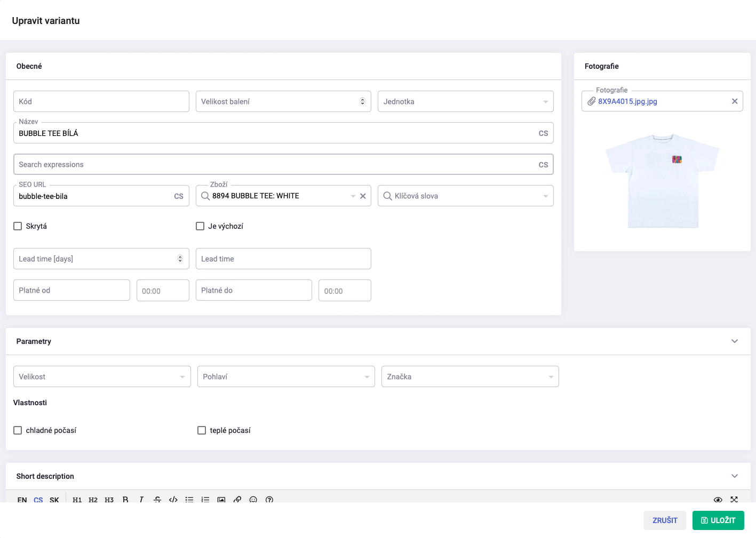Click search icon in Klíčová slova
This screenshot has width=756, height=538.
(x=388, y=196)
